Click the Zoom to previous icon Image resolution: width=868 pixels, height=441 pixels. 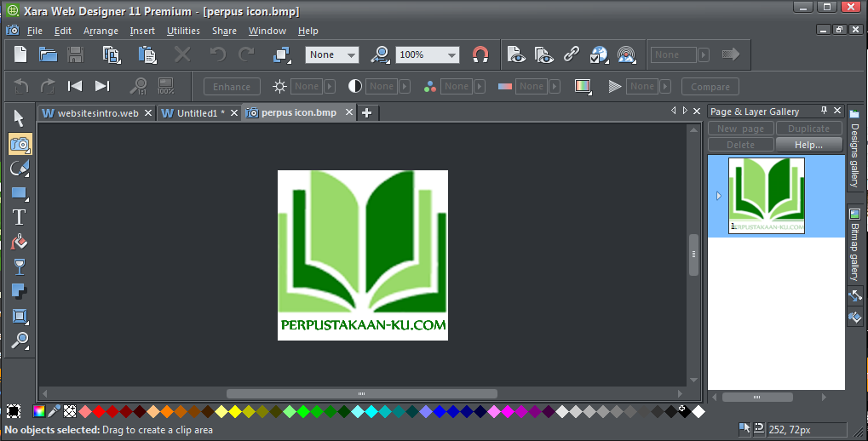(x=380, y=54)
